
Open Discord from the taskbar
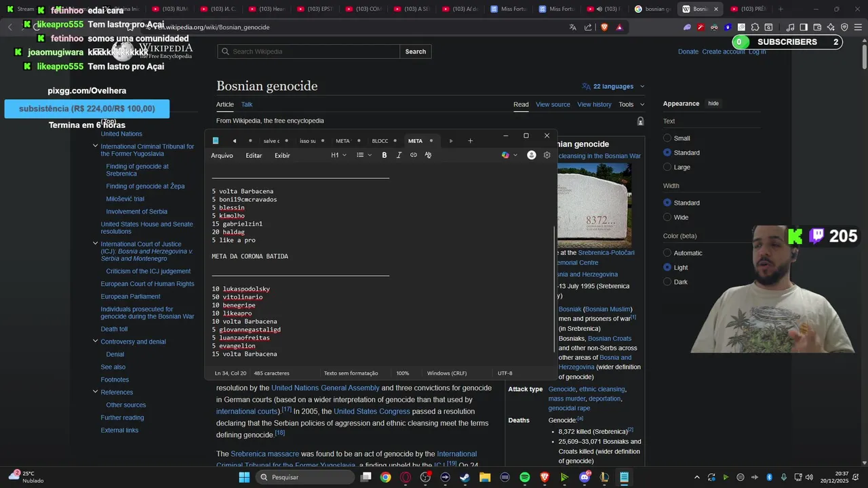click(585, 477)
